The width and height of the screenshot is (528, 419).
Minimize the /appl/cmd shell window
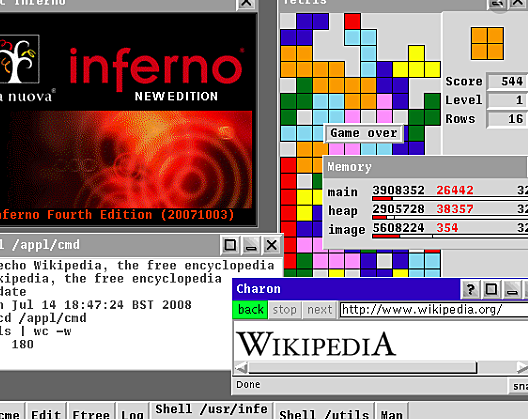pos(251,245)
